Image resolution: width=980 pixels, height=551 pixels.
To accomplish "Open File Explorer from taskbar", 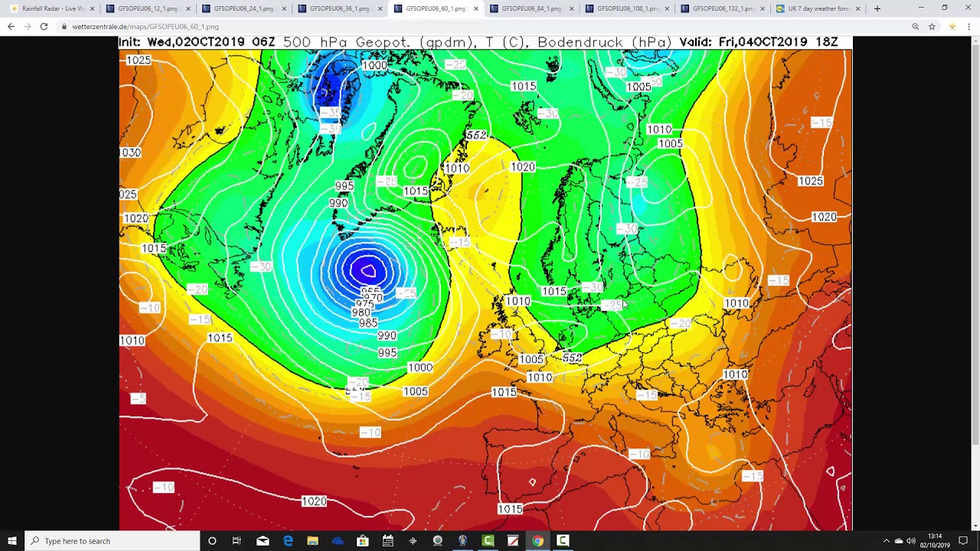I will tap(312, 541).
